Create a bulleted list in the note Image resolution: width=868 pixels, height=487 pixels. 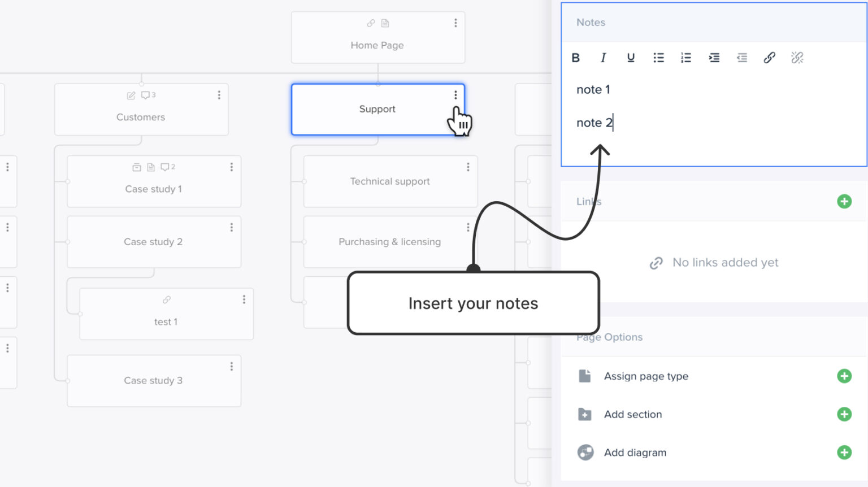pyautogui.click(x=658, y=57)
